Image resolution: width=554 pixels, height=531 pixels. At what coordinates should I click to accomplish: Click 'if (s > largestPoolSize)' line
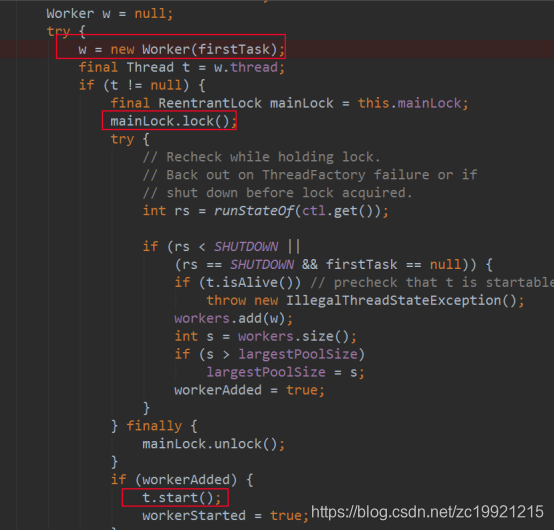pyautogui.click(x=270, y=354)
